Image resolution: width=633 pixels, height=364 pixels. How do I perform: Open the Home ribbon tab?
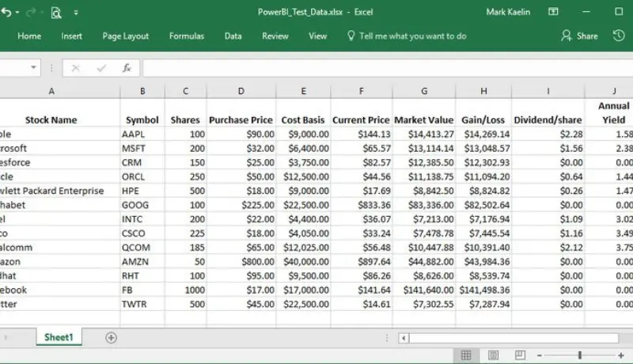29,36
